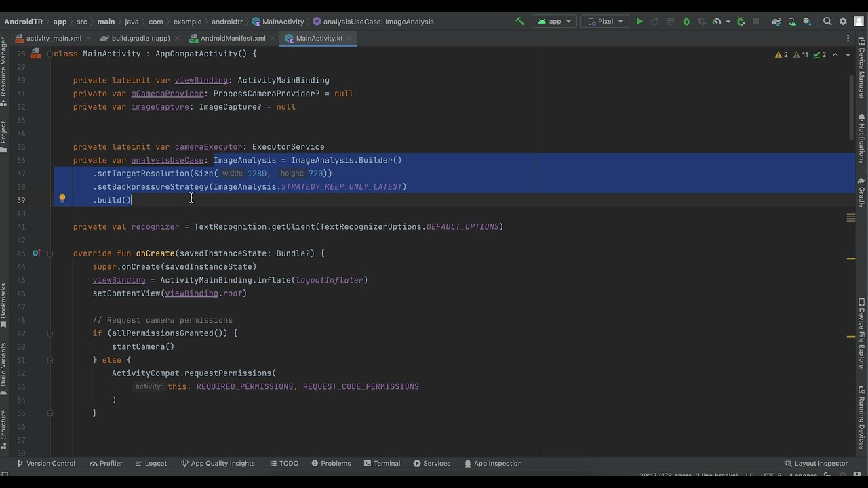Collapse the MainActivity class fold marker
This screenshot has width=868, height=488.
[x=50, y=54]
